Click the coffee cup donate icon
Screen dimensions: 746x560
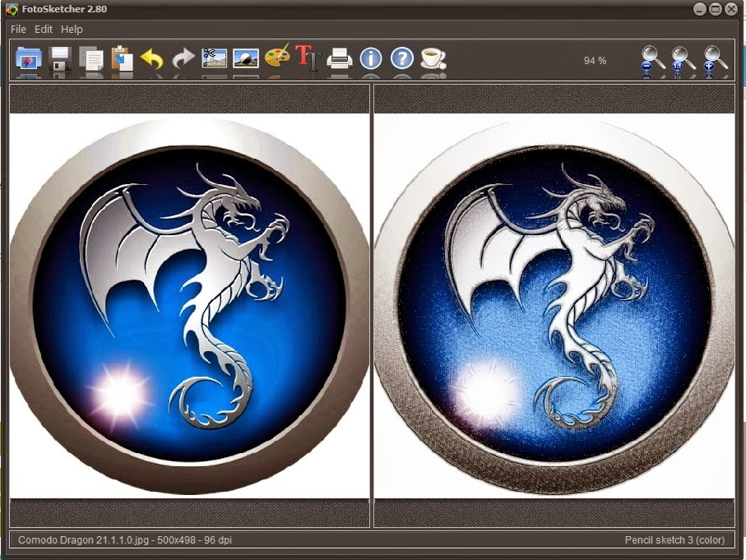click(433, 58)
